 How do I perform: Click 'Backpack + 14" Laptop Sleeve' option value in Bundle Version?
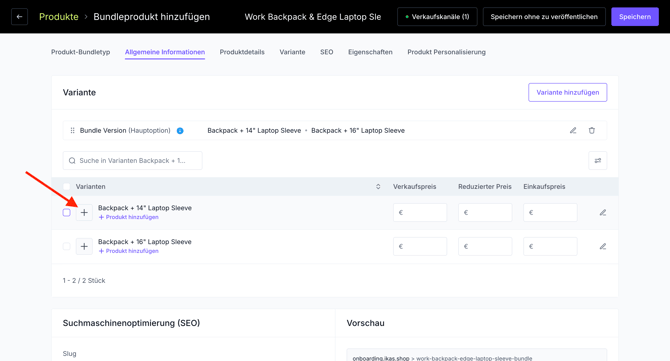point(254,130)
